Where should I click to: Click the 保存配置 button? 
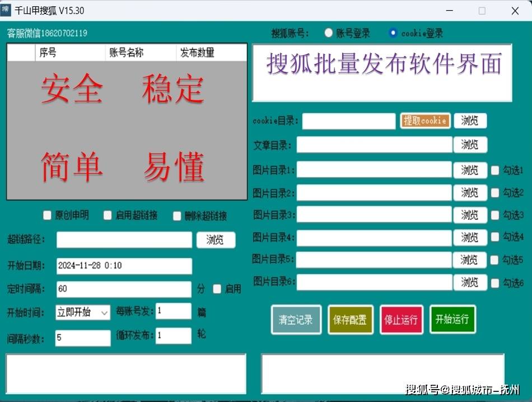click(351, 320)
